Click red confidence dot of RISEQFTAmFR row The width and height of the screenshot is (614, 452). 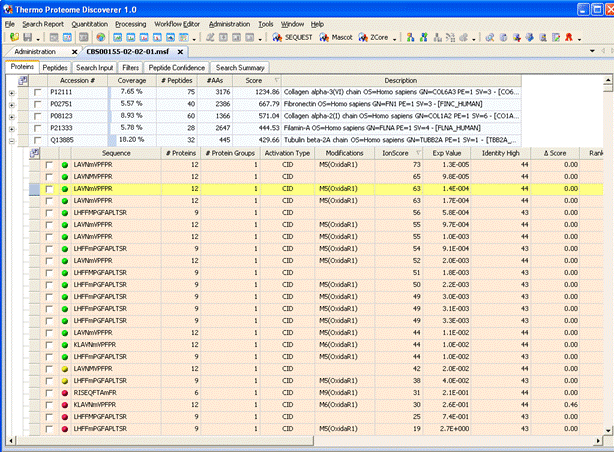[x=65, y=393]
